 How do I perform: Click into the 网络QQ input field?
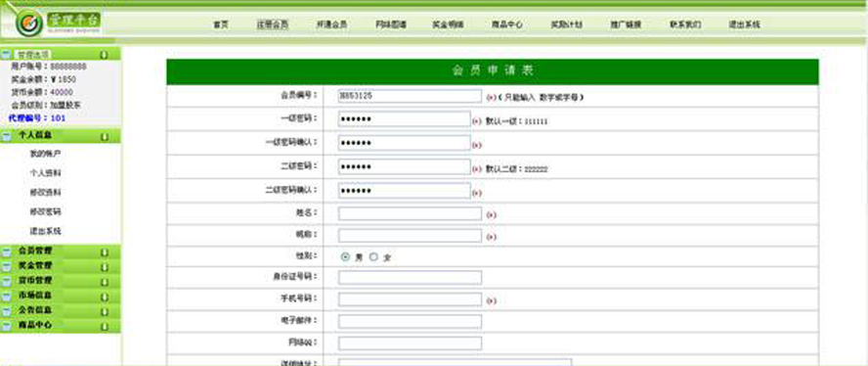point(410,343)
